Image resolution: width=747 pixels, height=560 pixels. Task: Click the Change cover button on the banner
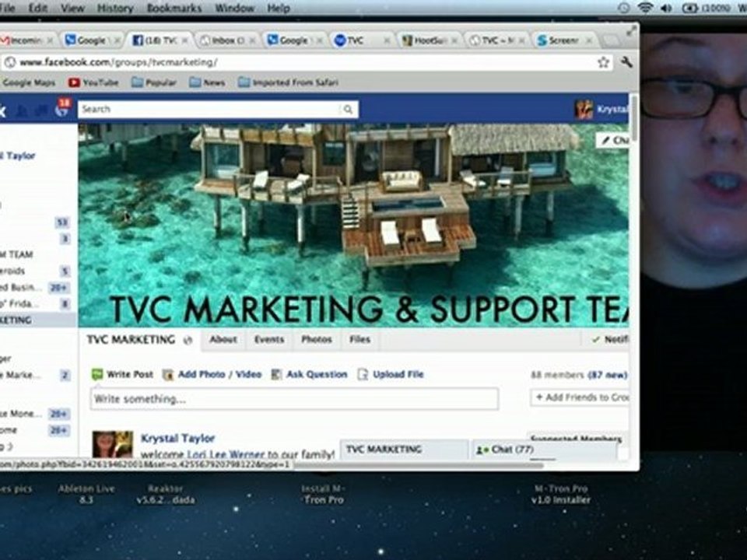tap(613, 141)
